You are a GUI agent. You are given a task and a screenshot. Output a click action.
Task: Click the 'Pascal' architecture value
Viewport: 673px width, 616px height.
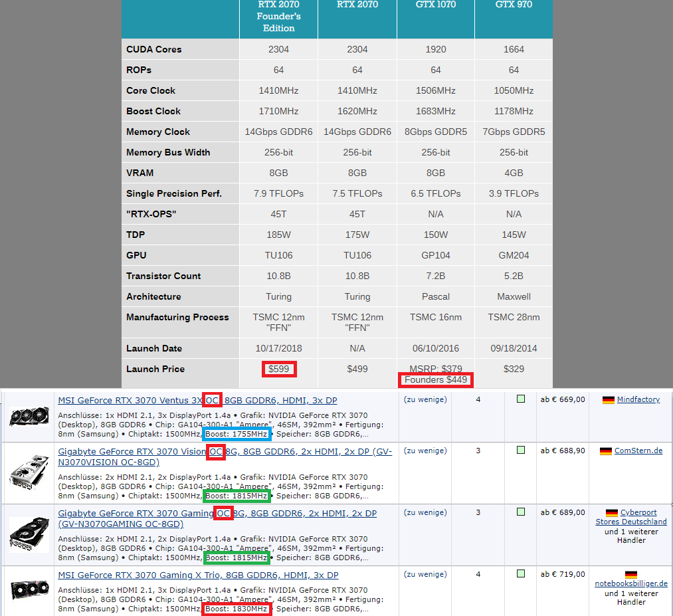436,296
